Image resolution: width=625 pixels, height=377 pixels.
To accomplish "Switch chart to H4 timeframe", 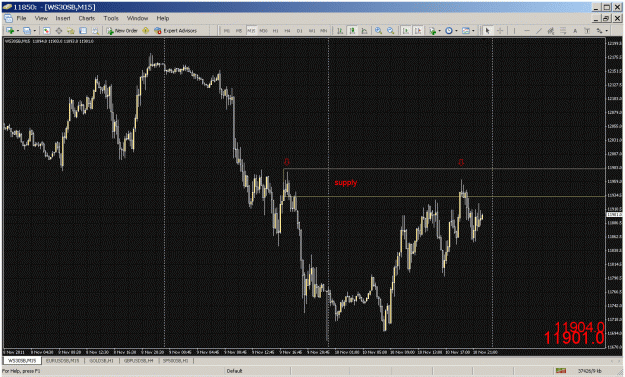I will coord(287,31).
